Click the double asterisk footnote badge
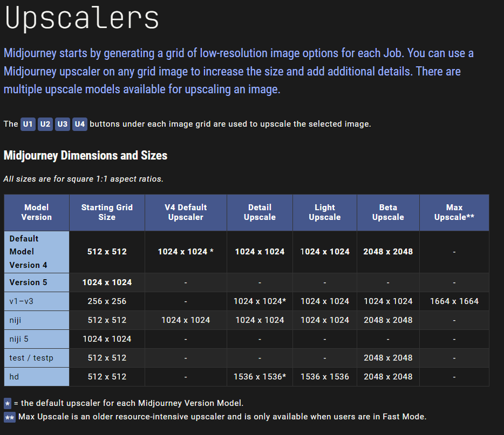 coord(10,417)
